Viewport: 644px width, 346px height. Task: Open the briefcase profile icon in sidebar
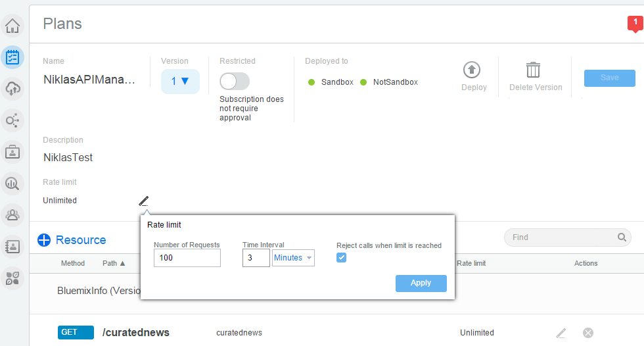tap(12, 152)
